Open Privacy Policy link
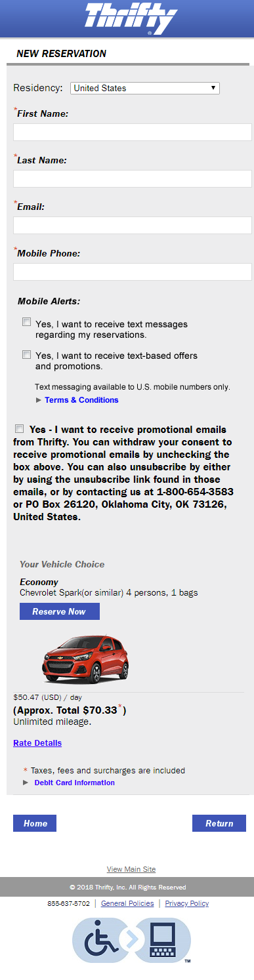 pyautogui.click(x=187, y=903)
